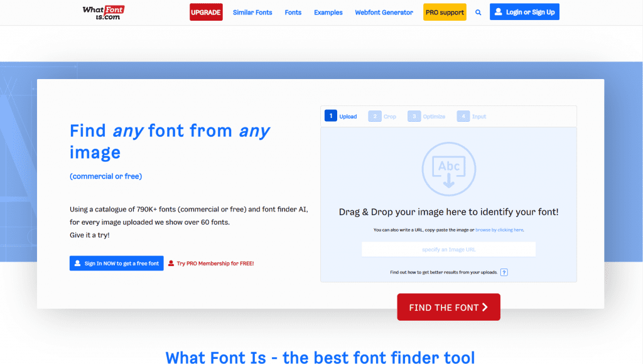Viewport: 643px width, 364px height.
Task: Click 'Sign In NOW to get a free font'
Action: [116, 263]
